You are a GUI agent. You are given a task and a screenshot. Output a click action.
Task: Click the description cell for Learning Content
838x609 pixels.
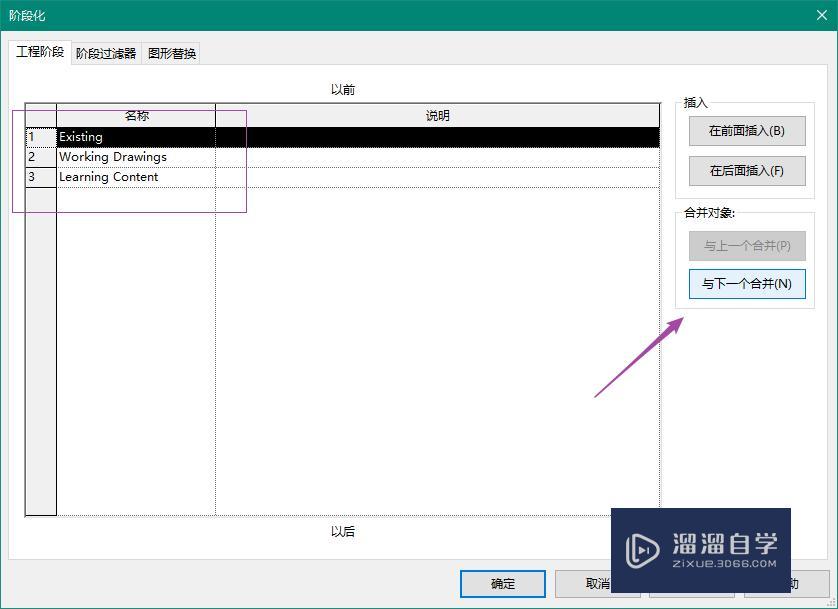click(438, 177)
